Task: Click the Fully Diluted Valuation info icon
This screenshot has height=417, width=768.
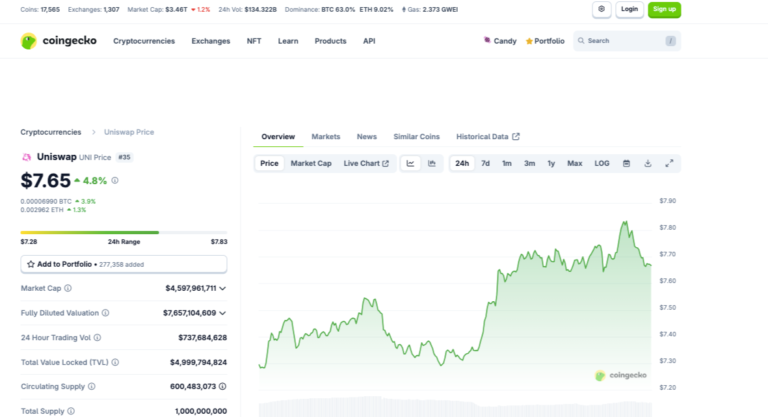Action: pos(105,313)
